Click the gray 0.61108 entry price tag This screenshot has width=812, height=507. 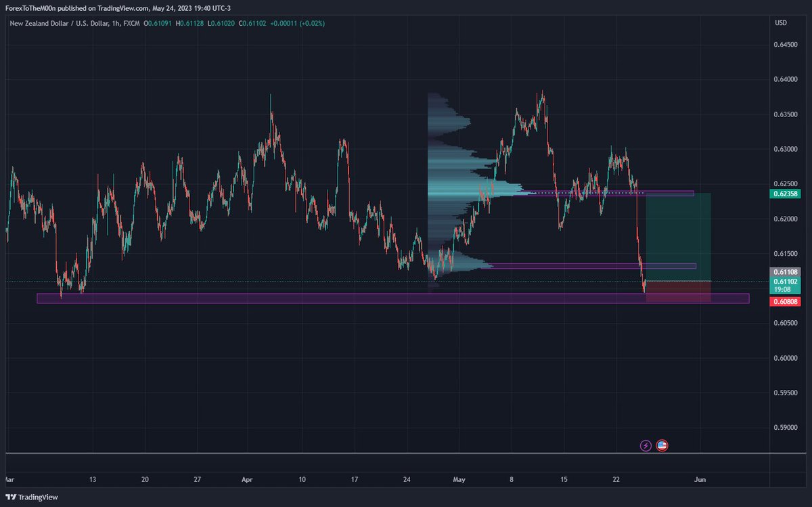(x=784, y=272)
